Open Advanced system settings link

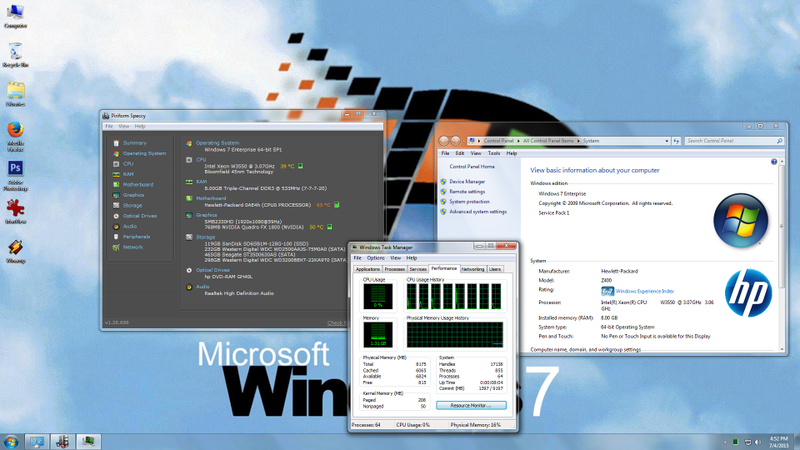478,212
